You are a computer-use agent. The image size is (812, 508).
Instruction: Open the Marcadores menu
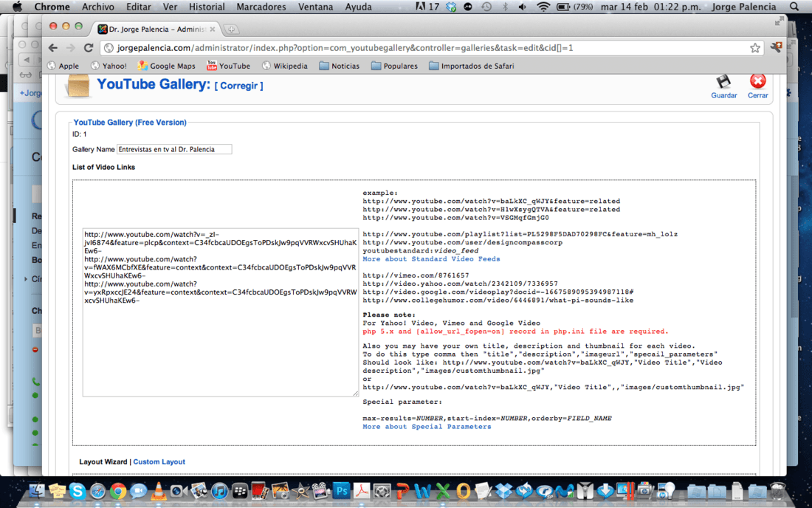(x=261, y=7)
